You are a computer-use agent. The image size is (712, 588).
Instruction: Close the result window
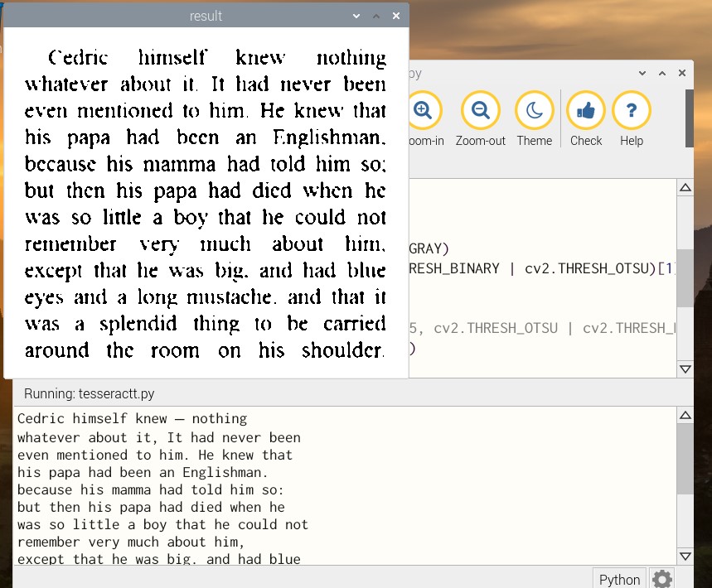[x=396, y=16]
